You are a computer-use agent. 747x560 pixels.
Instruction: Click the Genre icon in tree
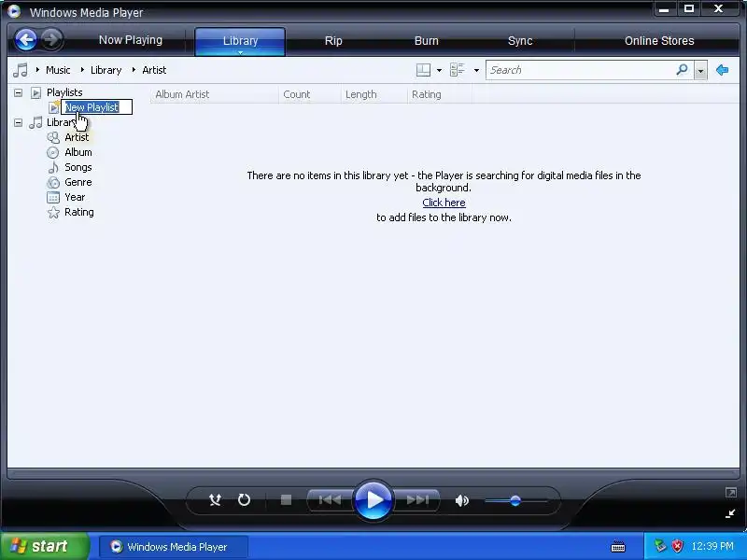coord(53,182)
